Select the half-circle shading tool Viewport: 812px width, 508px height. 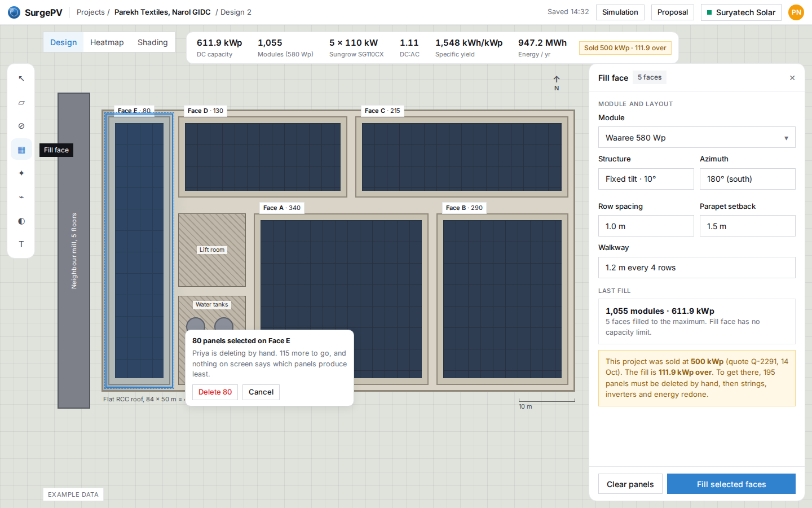[21, 221]
